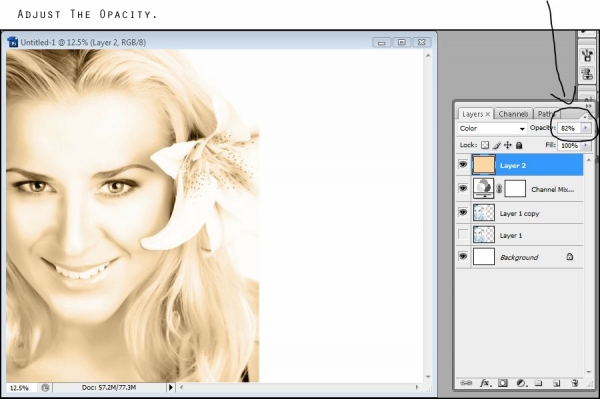Click document horizontal scrollbar right arrow

click(417, 388)
